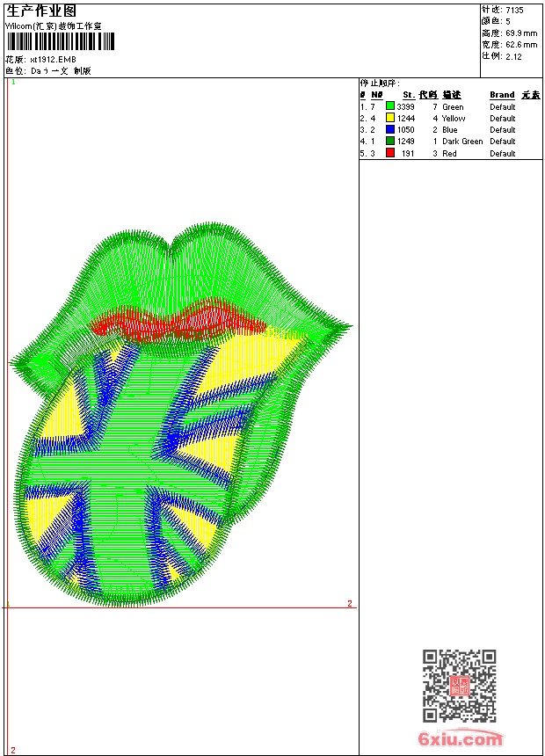Click the color count "颜色: 5"
The height and width of the screenshot is (756, 545).
tap(496, 21)
